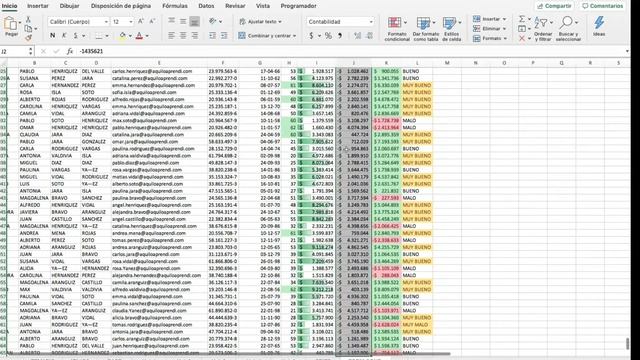Click the Fill down icon
Image resolution: width=640 pixels, height=360 pixels.
522,29
